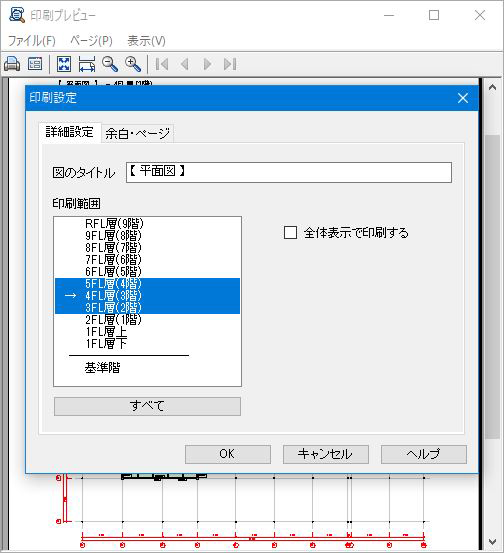Enable 全体表示で印刷する checkbox
The height and width of the screenshot is (553, 504).
click(x=290, y=233)
